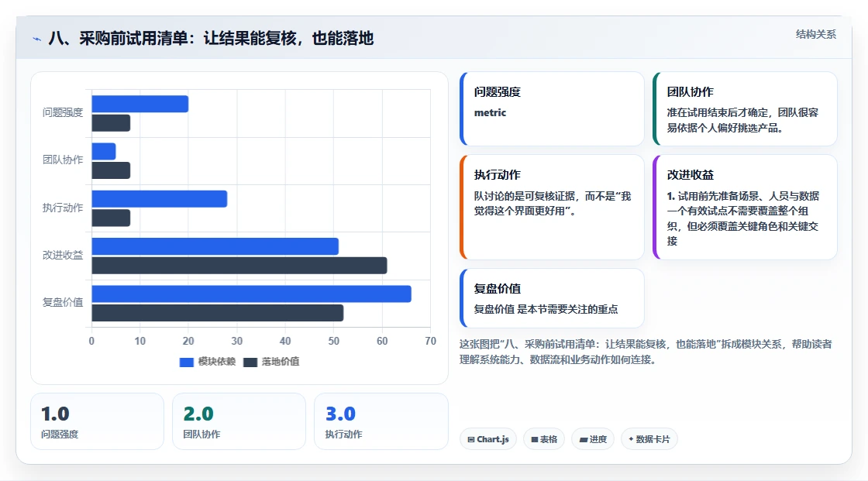Click the 问题强度 axis label on chart
This screenshot has width=868, height=481.
tap(63, 113)
